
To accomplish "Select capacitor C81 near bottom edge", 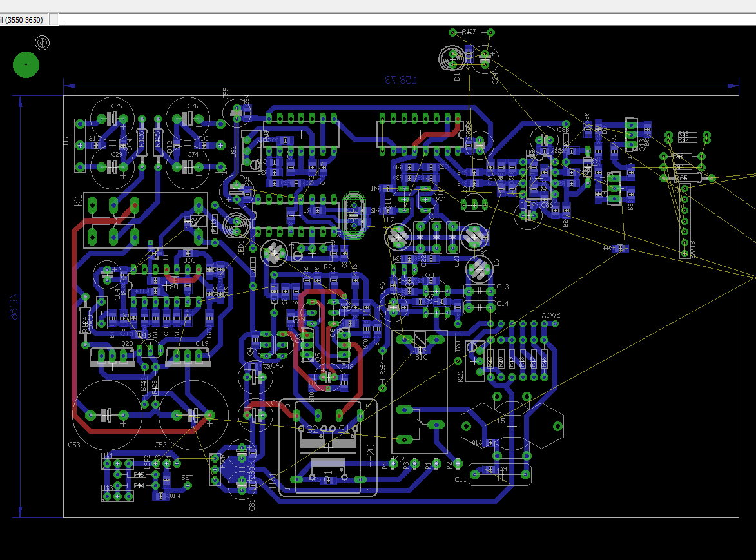I will [x=241, y=485].
